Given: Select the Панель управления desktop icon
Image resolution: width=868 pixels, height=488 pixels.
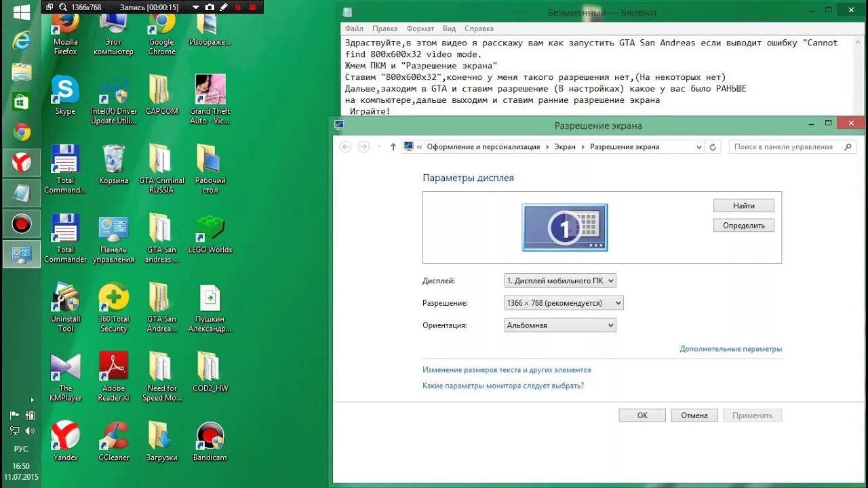Looking at the screenshot, I should [x=113, y=239].
